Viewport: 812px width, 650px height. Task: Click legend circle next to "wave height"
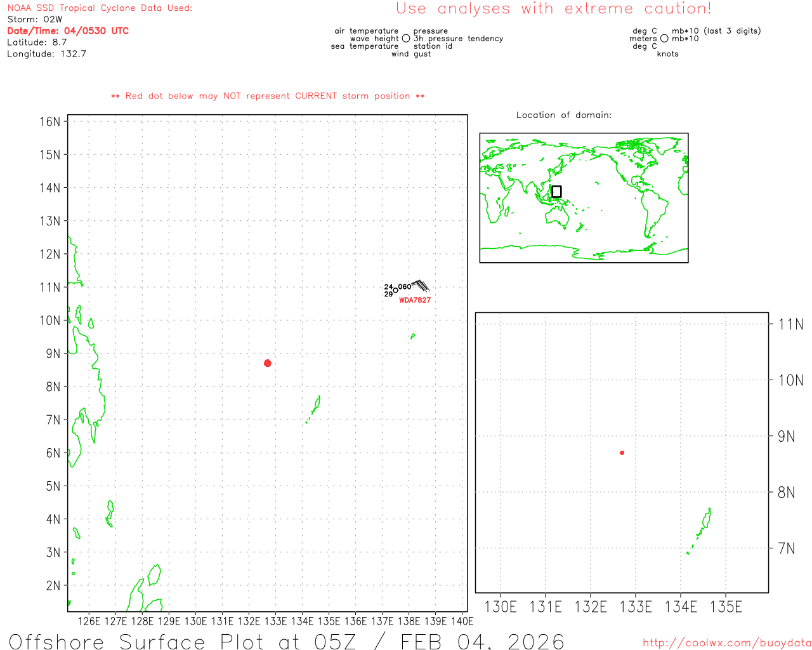(x=406, y=39)
